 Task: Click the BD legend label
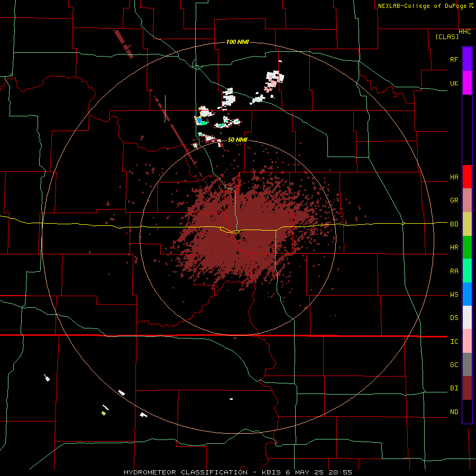(x=454, y=224)
